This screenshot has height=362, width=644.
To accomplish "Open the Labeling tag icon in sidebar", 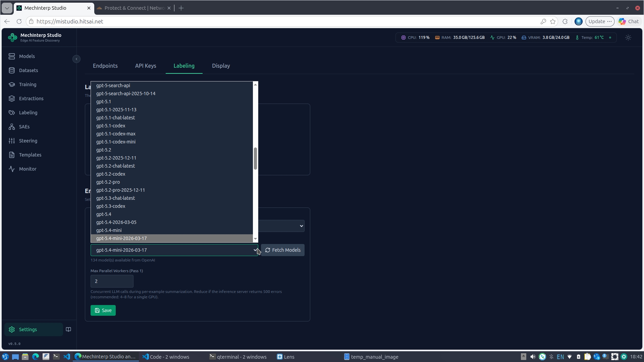I will 12,113.
